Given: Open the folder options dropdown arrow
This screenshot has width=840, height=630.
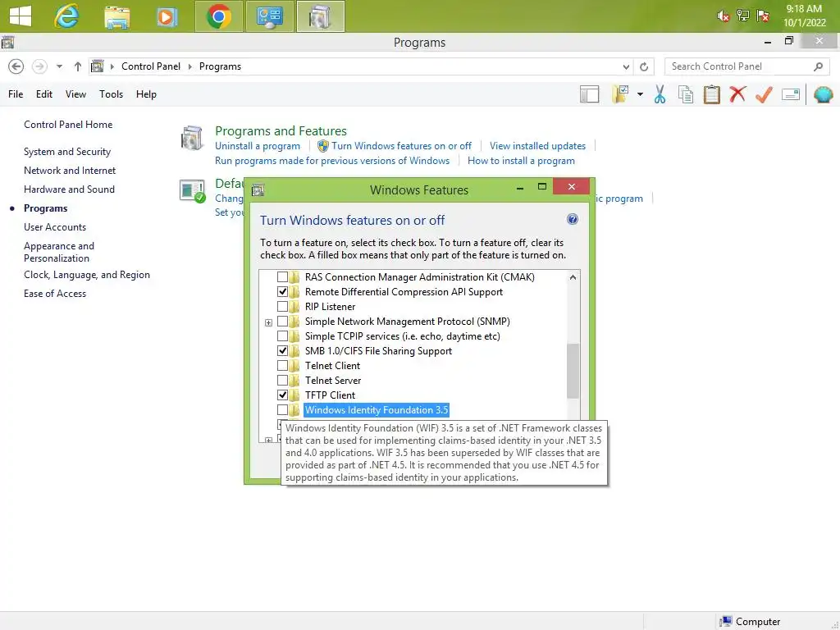Looking at the screenshot, I should [x=640, y=94].
